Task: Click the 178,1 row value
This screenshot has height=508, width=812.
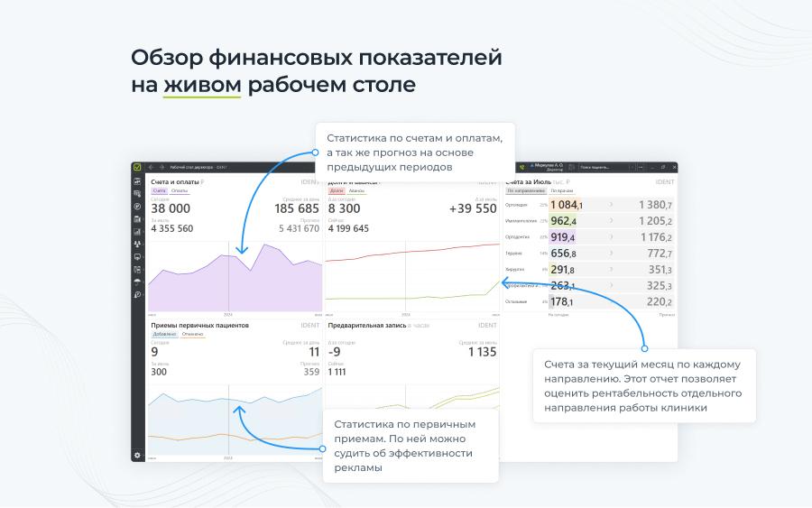Action: pyautogui.click(x=561, y=302)
